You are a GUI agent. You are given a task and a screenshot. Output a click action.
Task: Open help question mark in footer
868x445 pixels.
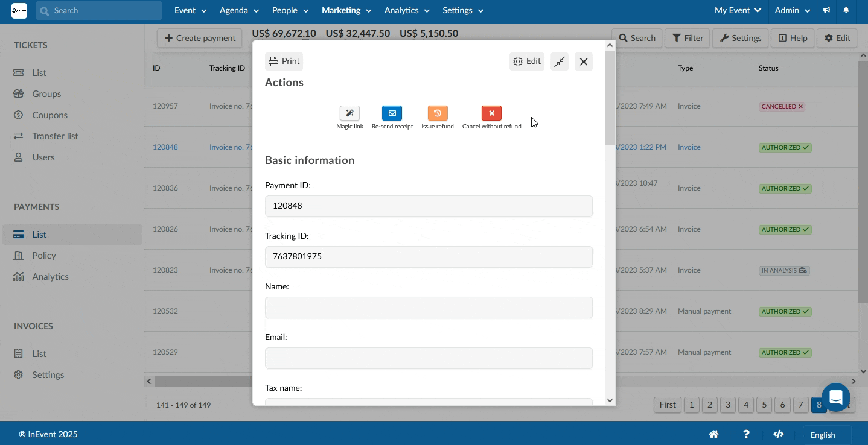(747, 434)
